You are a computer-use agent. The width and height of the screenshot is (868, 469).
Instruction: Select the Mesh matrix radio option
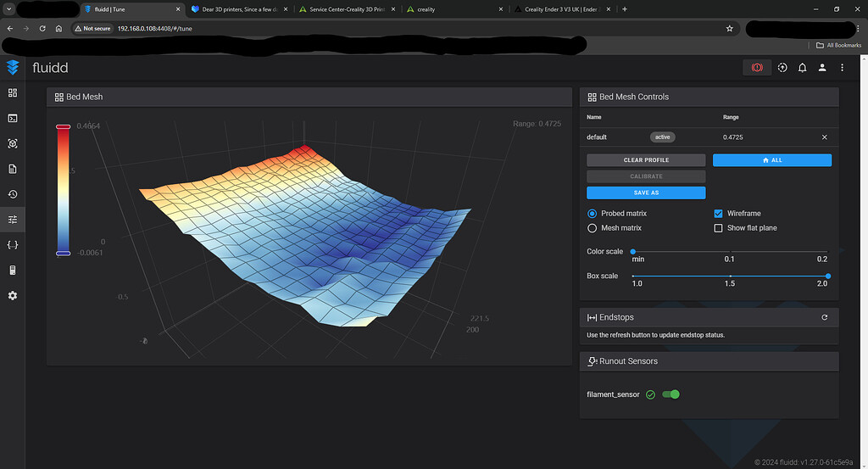point(593,228)
